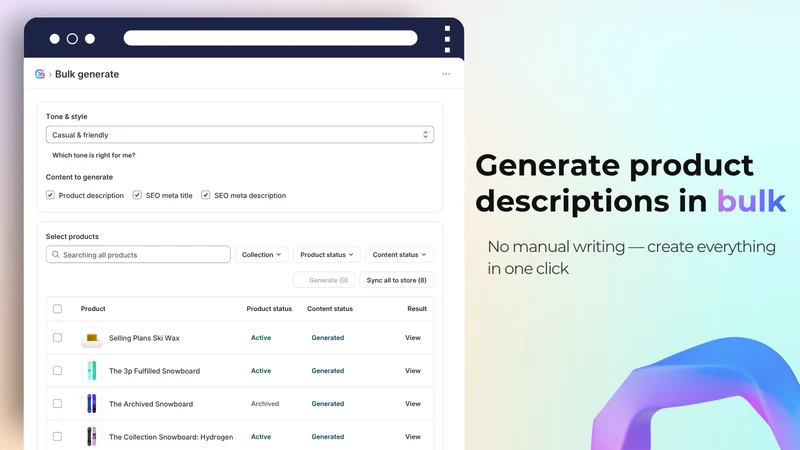This screenshot has height=450, width=800.
Task: Click the Generate (0) button
Action: click(324, 280)
